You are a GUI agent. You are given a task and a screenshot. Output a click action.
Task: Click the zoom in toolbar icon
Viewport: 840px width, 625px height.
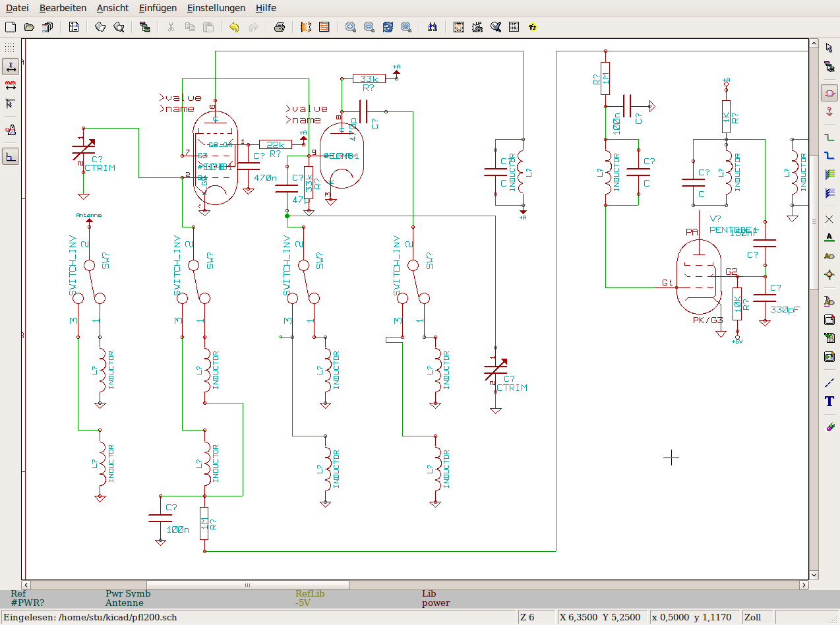(x=351, y=27)
